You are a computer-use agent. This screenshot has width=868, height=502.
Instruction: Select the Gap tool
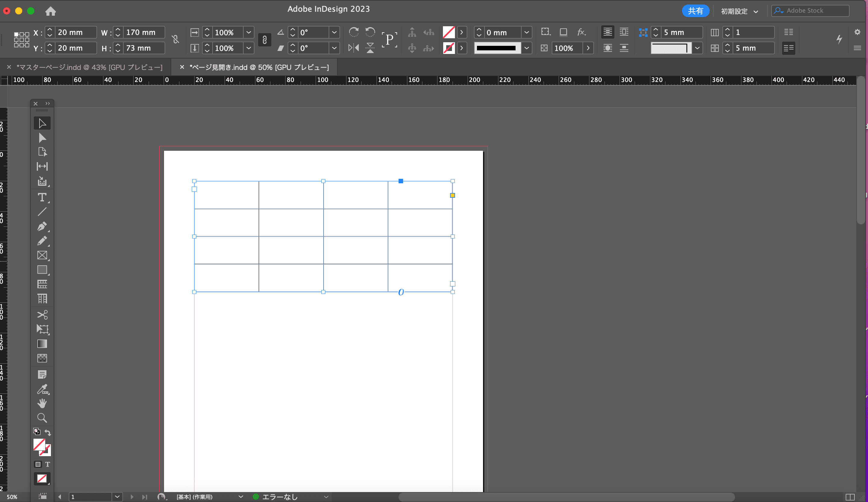[42, 166]
